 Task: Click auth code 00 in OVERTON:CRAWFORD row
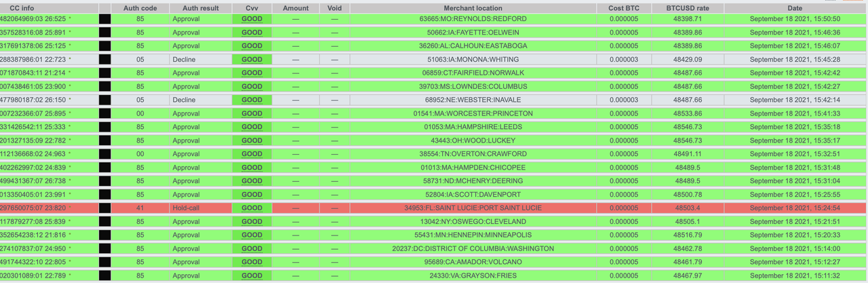pyautogui.click(x=139, y=154)
